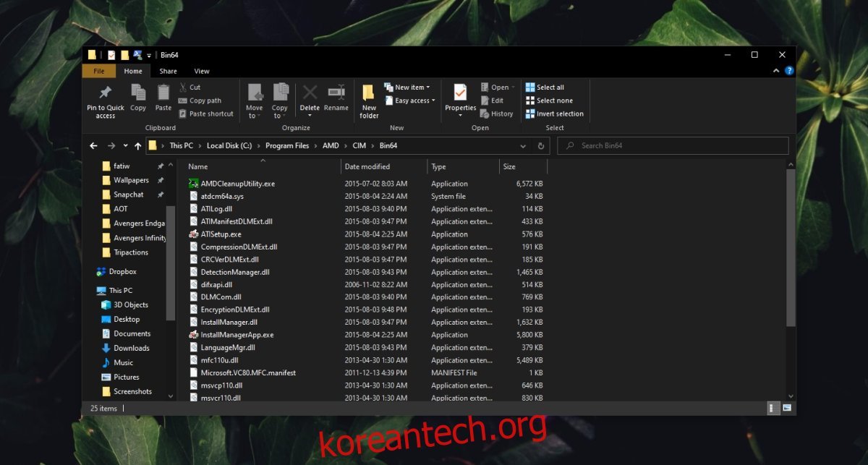
Task: Open New item dropdown
Action: point(407,88)
